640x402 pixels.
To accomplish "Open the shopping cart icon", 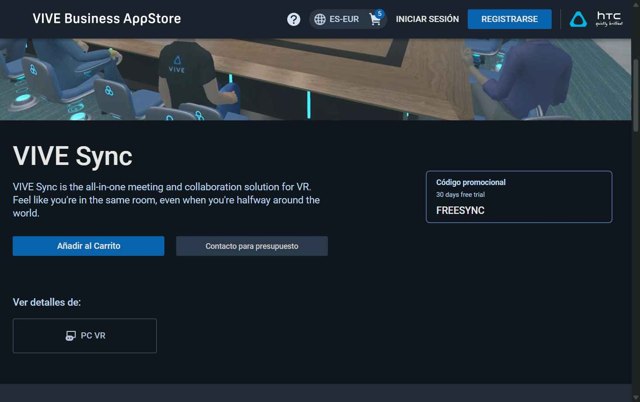I will tap(375, 20).
